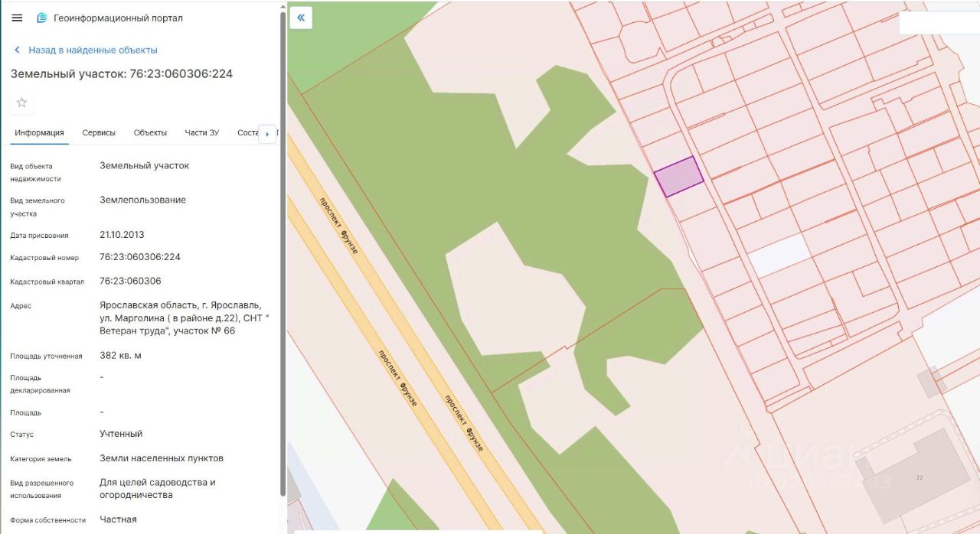This screenshot has height=534, width=980.
Task: Switch to the Сервисы tab
Action: 99,133
